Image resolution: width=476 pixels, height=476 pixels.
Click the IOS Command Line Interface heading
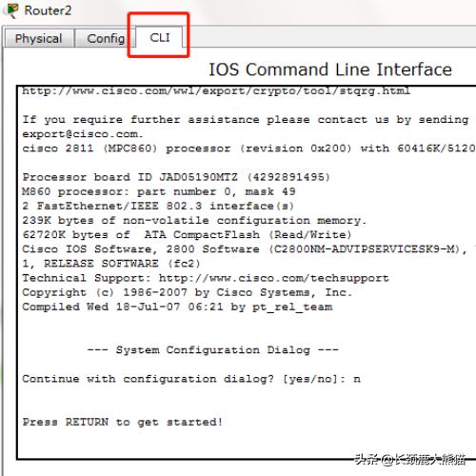(330, 69)
